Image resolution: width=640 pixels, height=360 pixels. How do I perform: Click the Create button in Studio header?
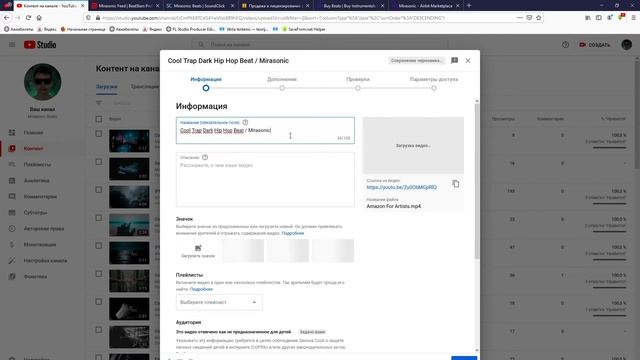[595, 44]
